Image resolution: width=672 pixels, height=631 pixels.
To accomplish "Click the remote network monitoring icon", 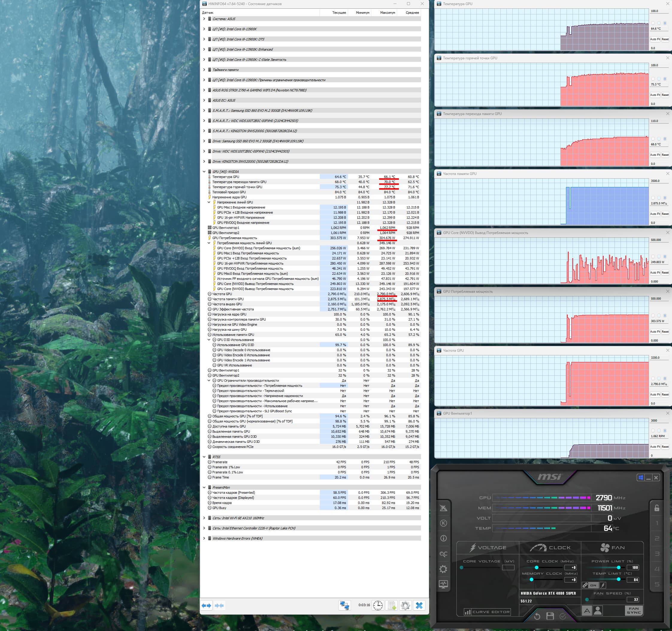I will coord(344,605).
